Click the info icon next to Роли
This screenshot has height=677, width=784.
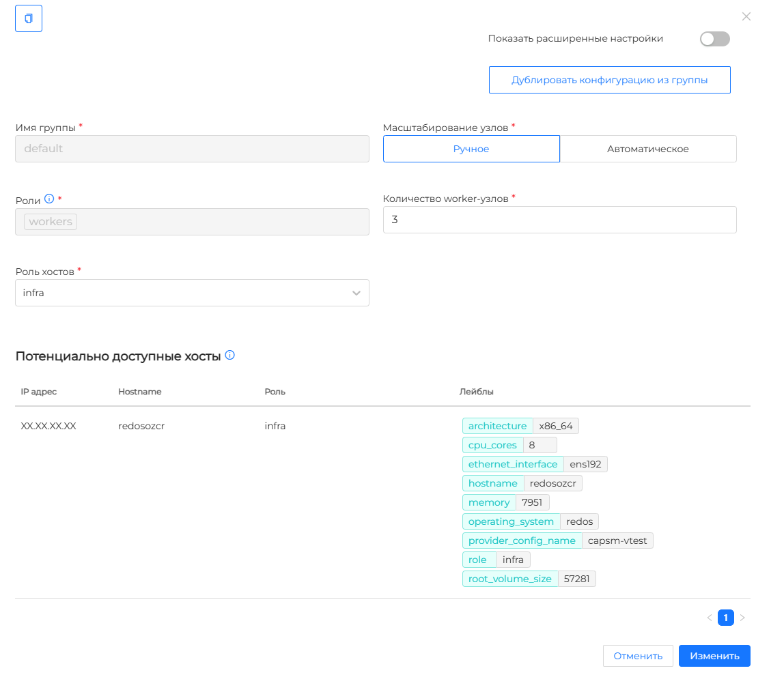49,199
